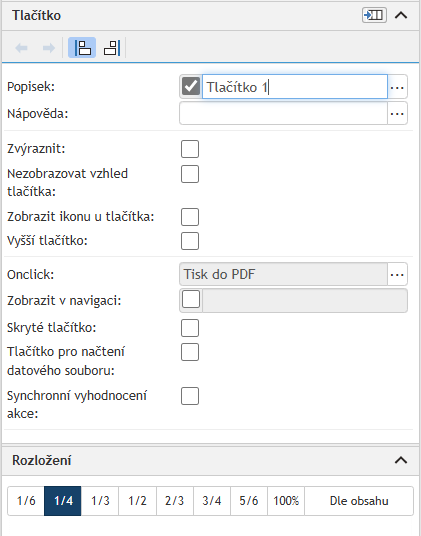Open the ellipsis editor for Nápověda

(x=397, y=113)
